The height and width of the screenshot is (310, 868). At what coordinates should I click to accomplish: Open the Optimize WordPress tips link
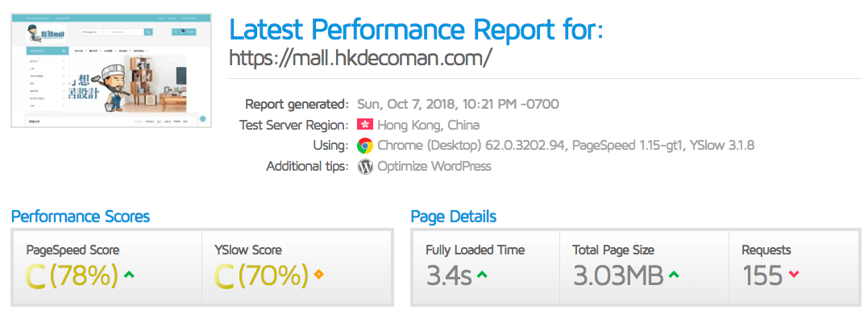[x=434, y=167]
